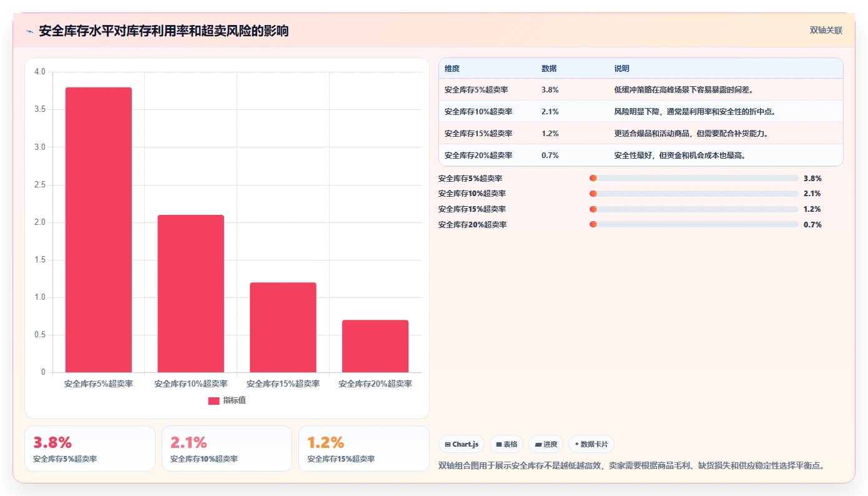Click x-axis label 安全库存5%超卖率
868x496 pixels.
[x=99, y=384]
